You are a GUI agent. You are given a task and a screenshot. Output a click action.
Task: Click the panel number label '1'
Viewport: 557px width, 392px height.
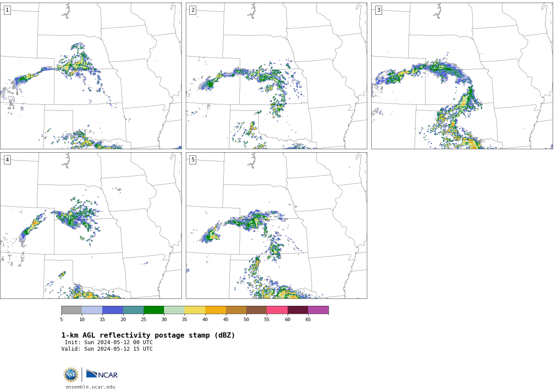pyautogui.click(x=7, y=10)
